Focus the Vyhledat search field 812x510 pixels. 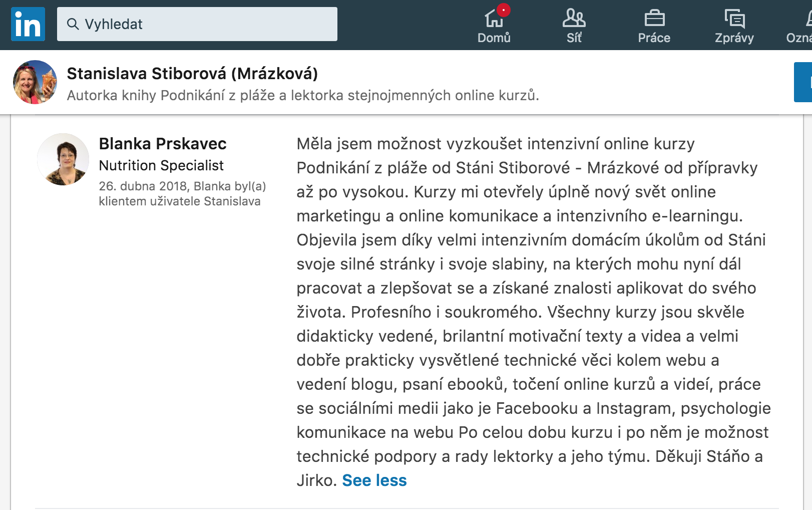(197, 24)
